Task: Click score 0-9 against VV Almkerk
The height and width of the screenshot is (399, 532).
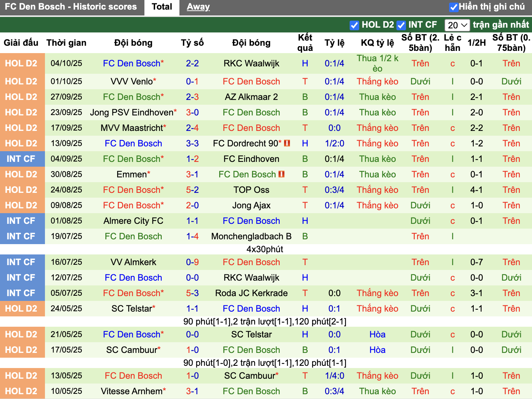Action: tap(192, 262)
